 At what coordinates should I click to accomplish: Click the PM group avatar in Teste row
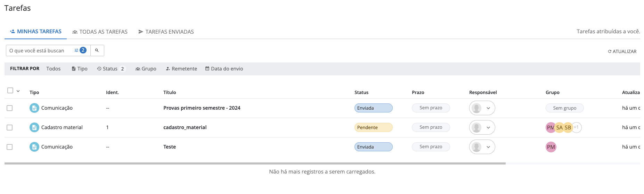coord(551,147)
